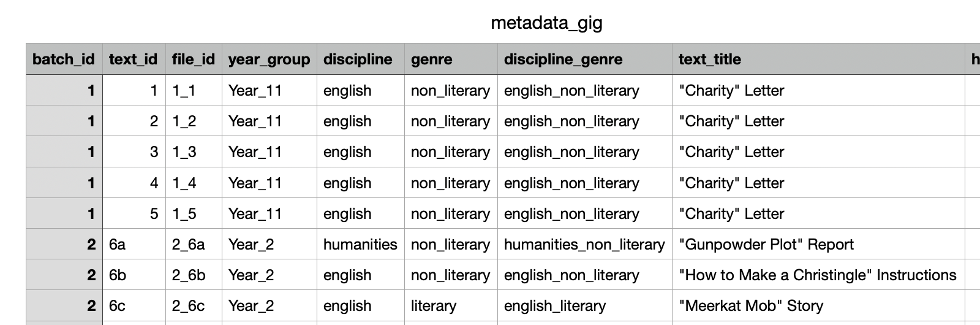The height and width of the screenshot is (325, 980).
Task: Select the batch_id column header
Action: coord(64,59)
